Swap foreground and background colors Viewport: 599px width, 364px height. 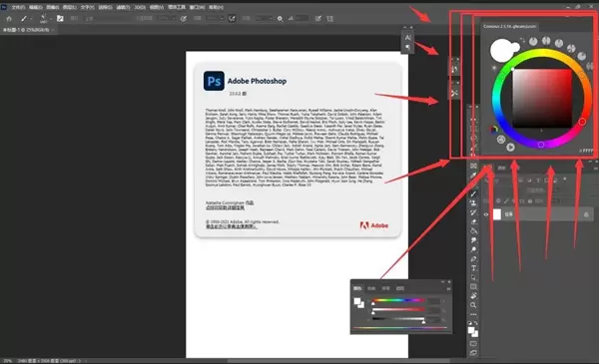point(476,323)
